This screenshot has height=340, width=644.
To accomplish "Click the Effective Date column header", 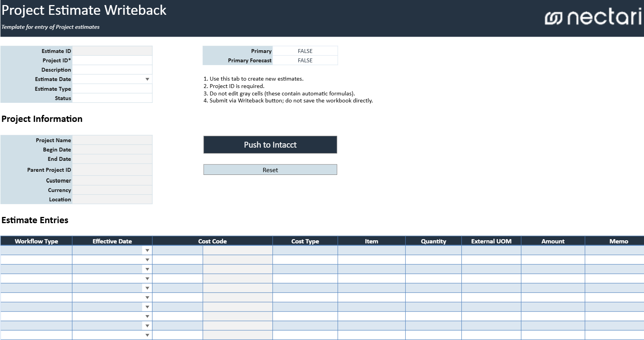I will point(112,241).
